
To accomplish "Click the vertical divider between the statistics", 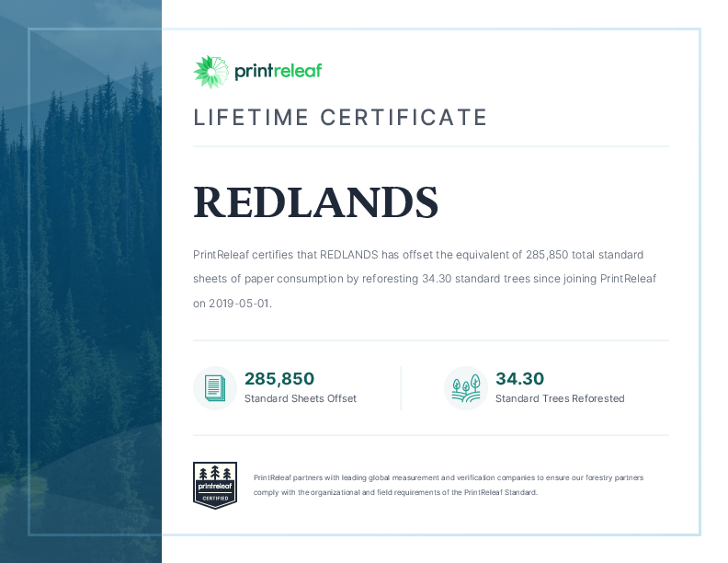I will pyautogui.click(x=401, y=387).
